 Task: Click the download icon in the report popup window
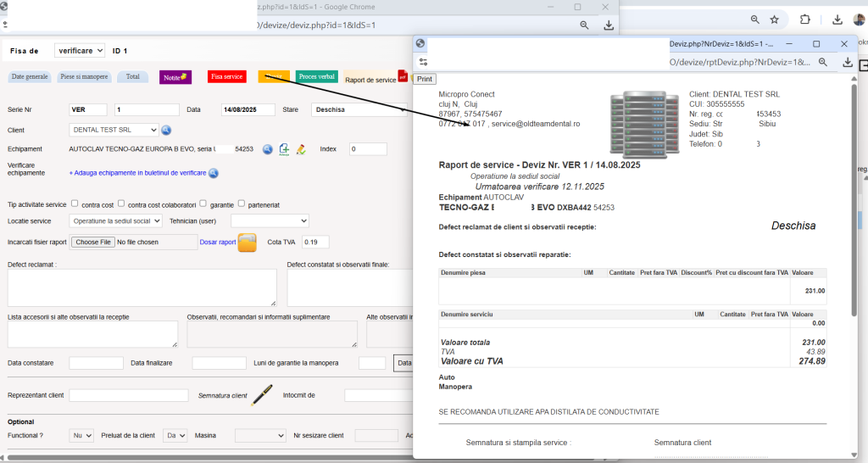tap(847, 62)
